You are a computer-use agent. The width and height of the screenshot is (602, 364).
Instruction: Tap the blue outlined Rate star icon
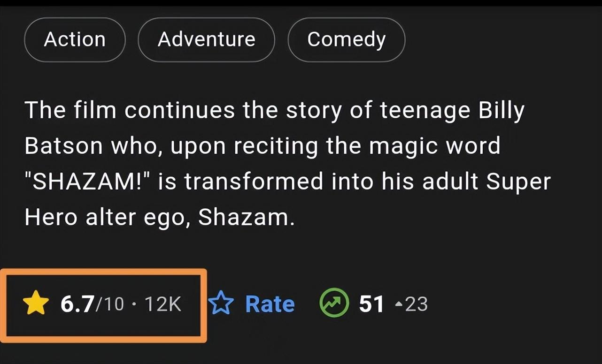click(220, 303)
